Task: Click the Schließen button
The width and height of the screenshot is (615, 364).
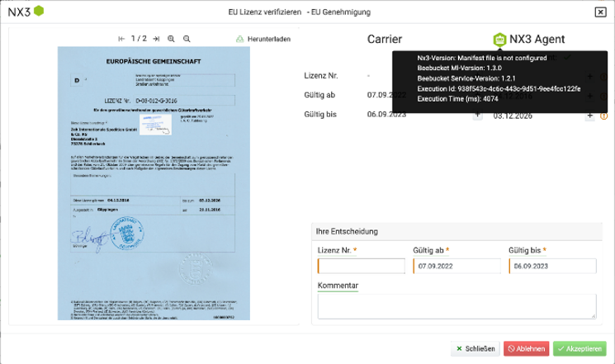Action: pyautogui.click(x=475, y=348)
